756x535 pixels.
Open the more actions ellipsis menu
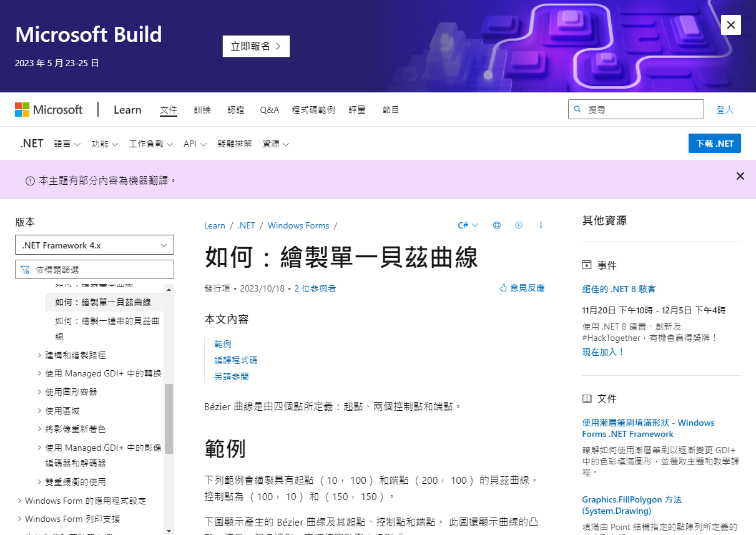click(x=541, y=225)
